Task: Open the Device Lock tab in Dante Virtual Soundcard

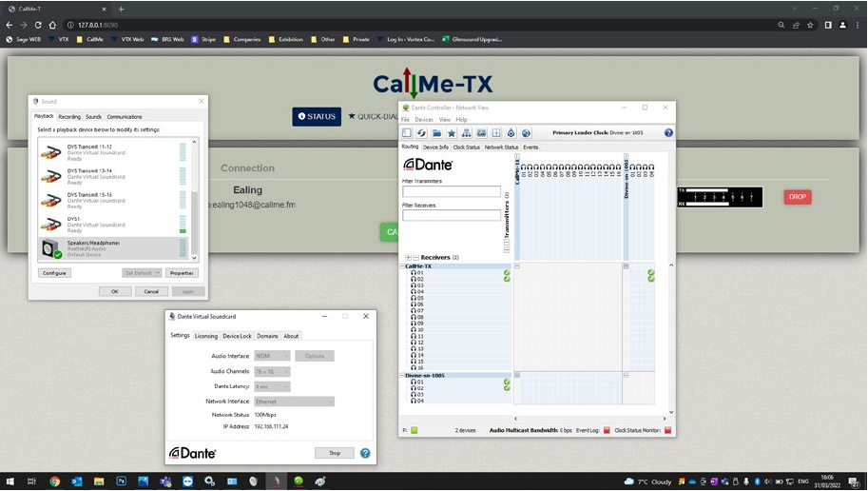Action: click(237, 336)
